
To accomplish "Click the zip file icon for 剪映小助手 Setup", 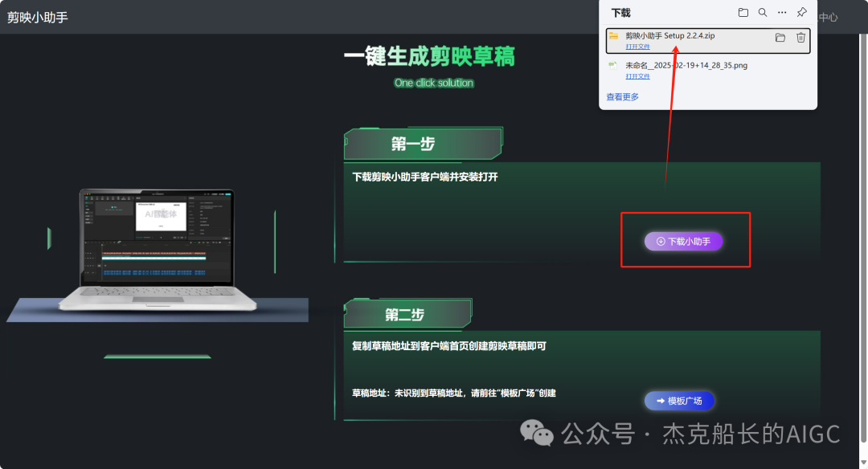I will pos(613,36).
